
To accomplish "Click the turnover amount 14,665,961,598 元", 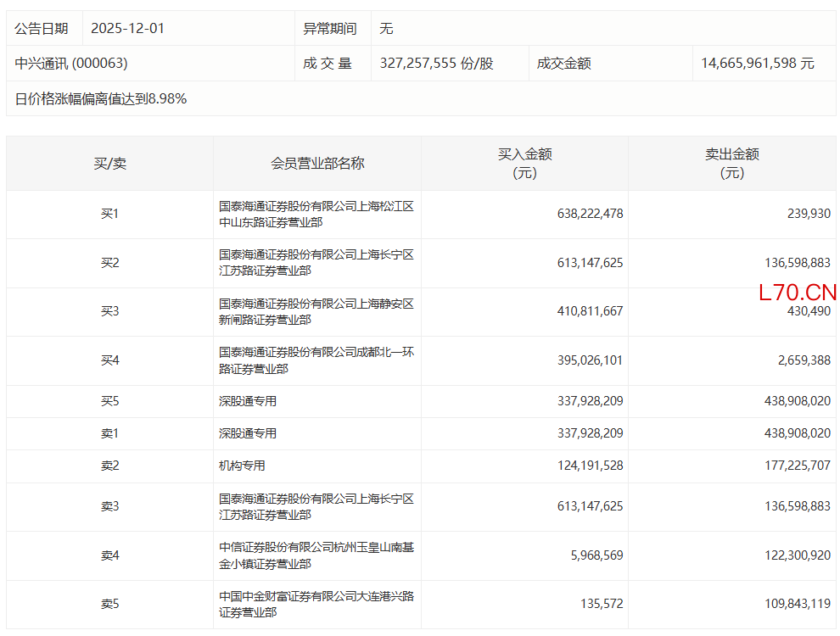I will click(x=757, y=64).
